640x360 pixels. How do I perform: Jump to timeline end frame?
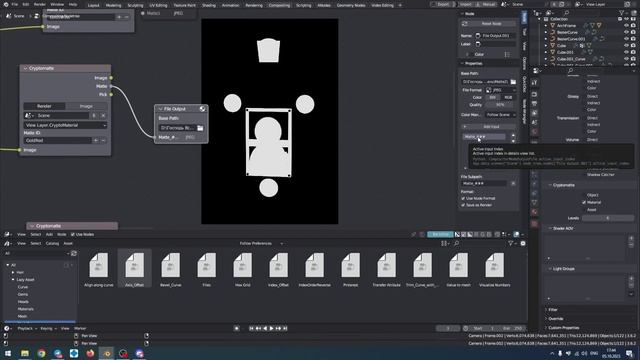click(285, 328)
